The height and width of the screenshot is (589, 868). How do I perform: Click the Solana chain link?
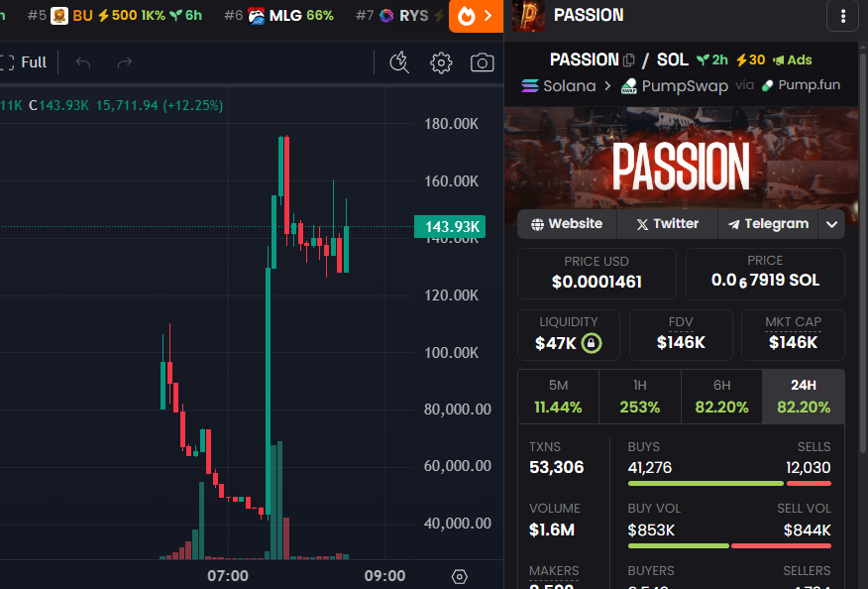[559, 86]
